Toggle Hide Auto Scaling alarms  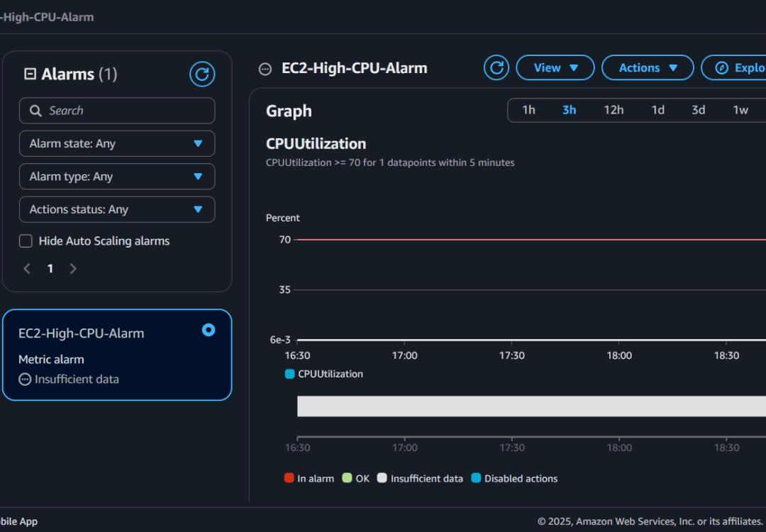click(26, 241)
